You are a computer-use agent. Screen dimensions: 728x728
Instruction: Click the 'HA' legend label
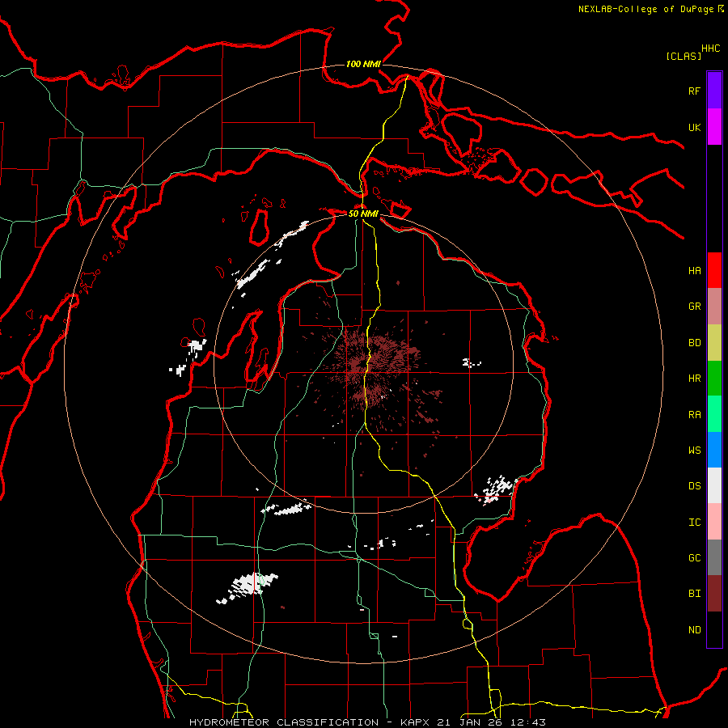pyautogui.click(x=694, y=270)
